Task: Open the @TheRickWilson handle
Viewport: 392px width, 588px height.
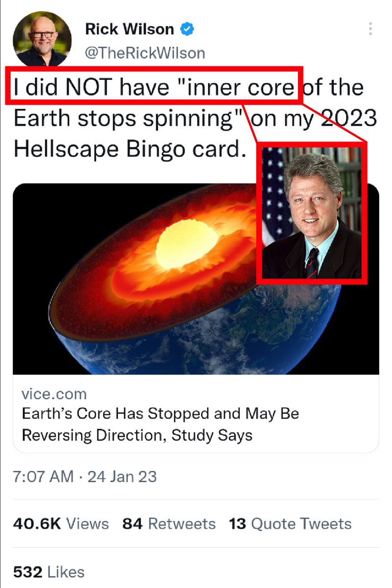Action: (x=145, y=53)
